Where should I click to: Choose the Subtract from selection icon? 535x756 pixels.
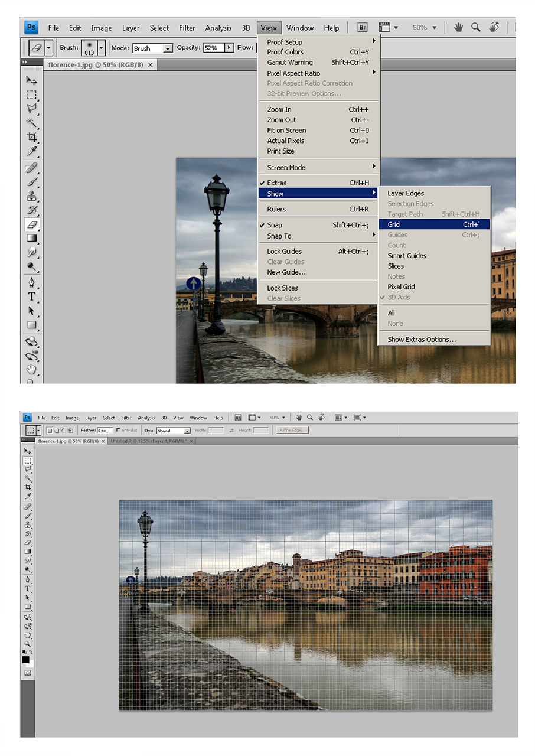point(63,431)
